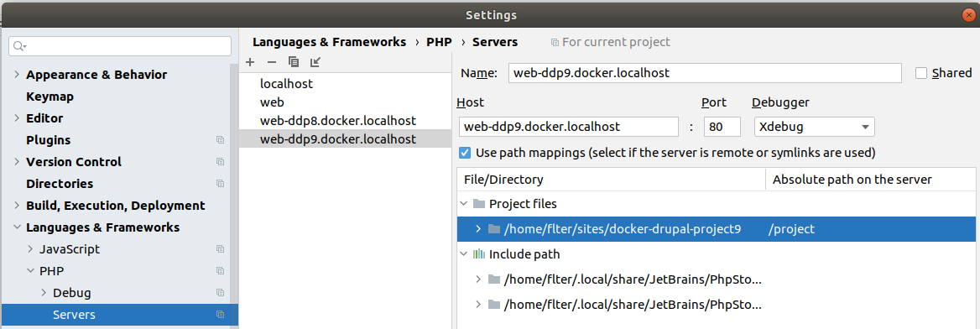This screenshot has height=329, width=980.
Task: Expand Appearance & Behavior section
Action: click(x=16, y=75)
